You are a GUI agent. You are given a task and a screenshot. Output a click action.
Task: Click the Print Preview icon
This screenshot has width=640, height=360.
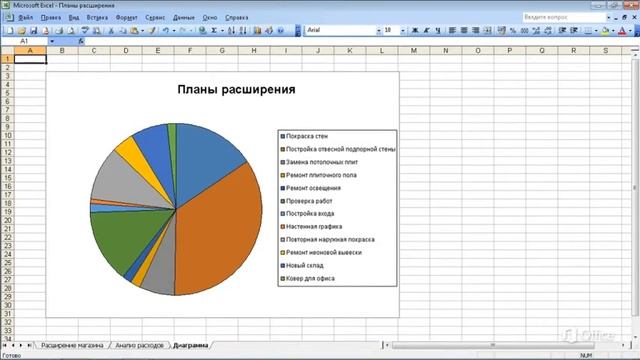(71, 30)
